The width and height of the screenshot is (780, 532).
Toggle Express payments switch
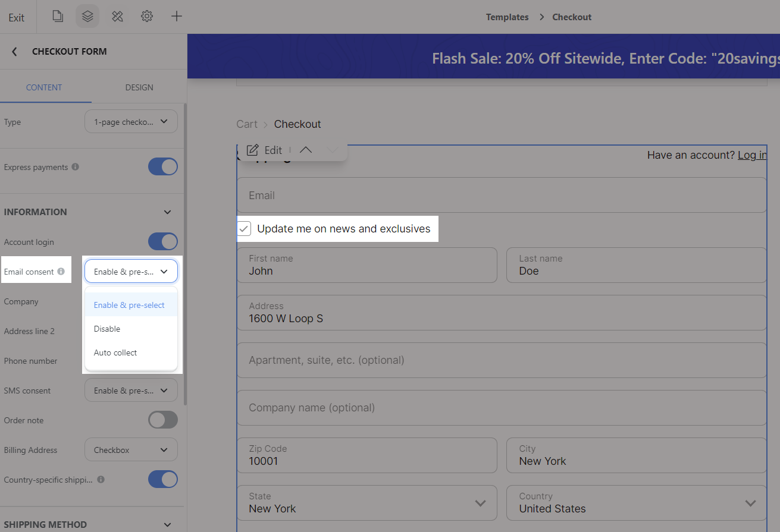[x=163, y=167]
